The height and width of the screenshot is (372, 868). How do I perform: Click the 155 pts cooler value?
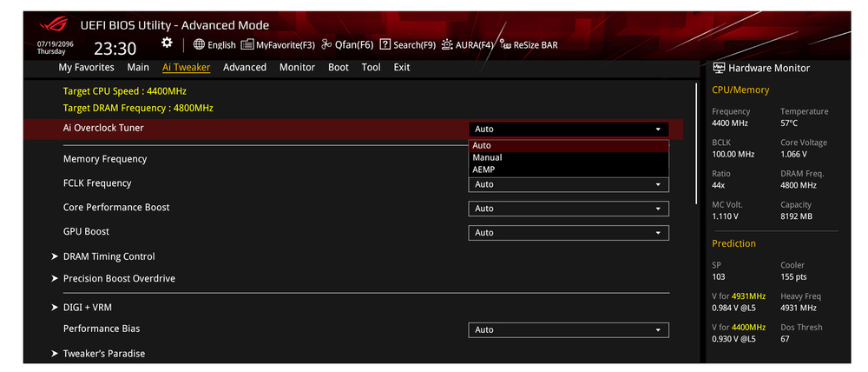point(794,276)
